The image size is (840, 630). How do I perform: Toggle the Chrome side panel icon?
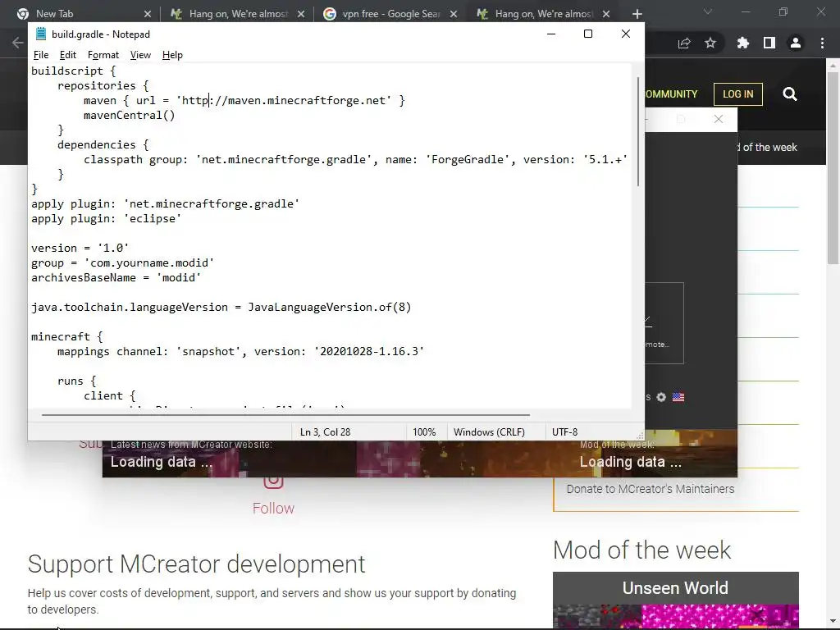coord(769,43)
